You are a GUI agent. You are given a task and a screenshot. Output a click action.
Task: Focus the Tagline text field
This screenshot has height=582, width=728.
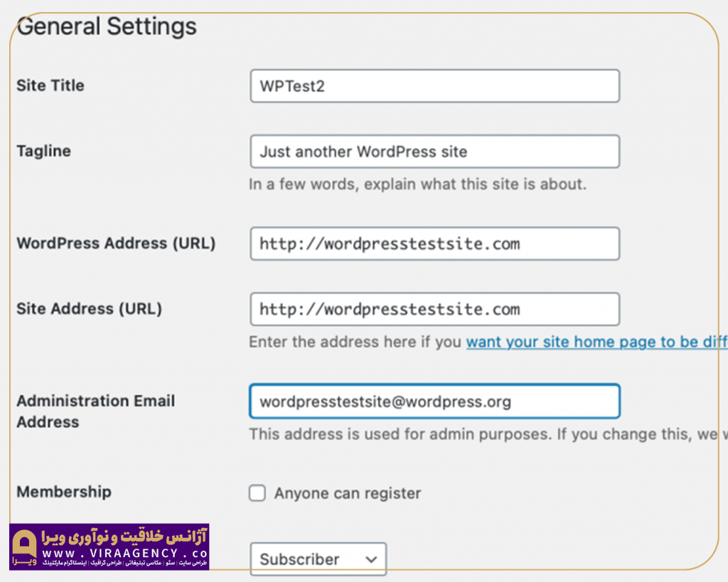(434, 151)
